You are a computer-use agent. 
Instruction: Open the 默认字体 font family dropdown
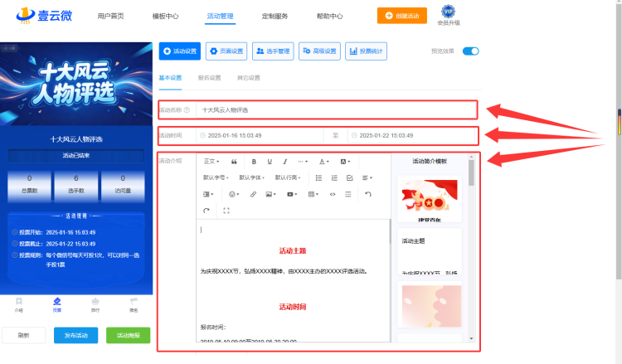251,177
